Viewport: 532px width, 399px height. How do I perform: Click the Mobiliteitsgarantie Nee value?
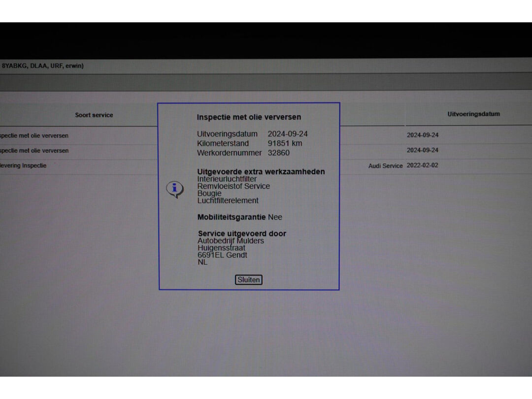[x=275, y=217]
